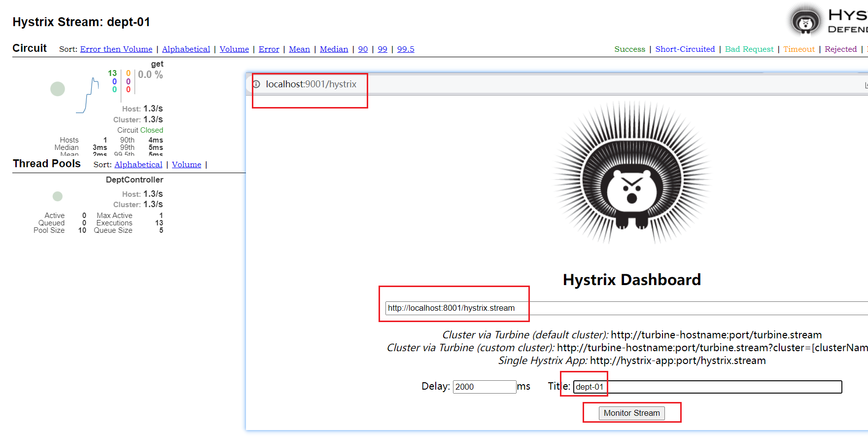This screenshot has width=868, height=437.
Task: Sort thread pools Alphabetical
Action: click(139, 165)
